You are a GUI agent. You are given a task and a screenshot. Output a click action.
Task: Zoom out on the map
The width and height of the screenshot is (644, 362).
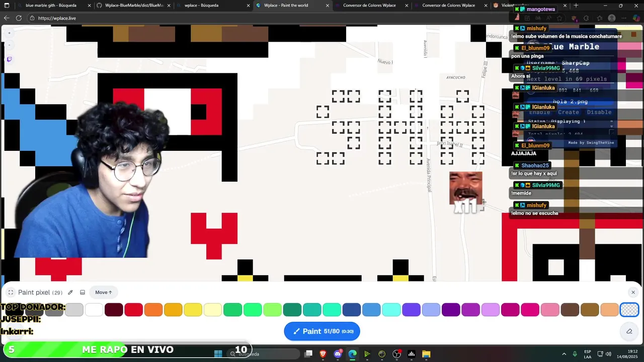(x=9, y=45)
